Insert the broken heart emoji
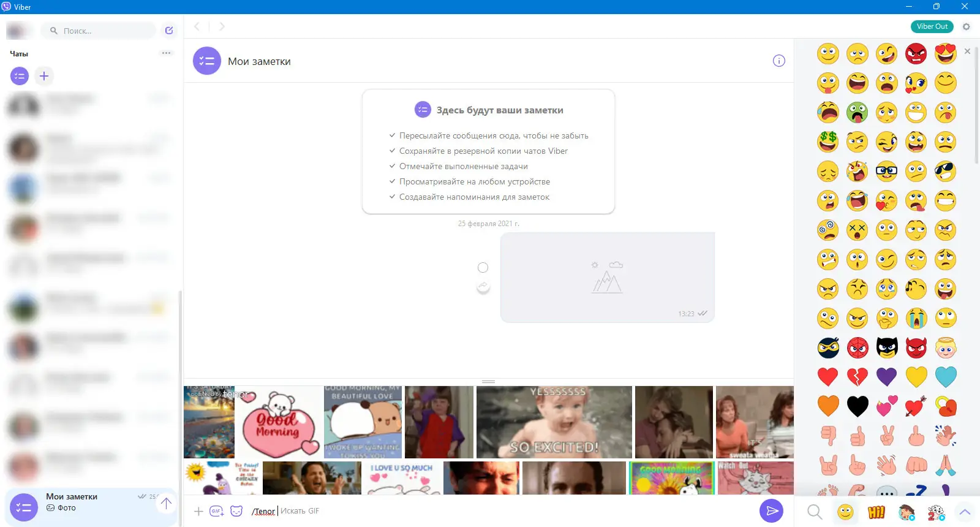980x527 pixels. tap(858, 377)
